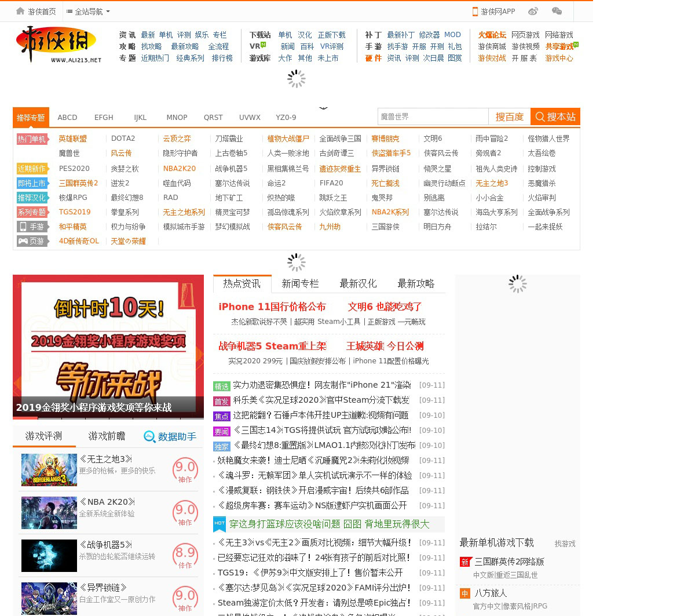This screenshot has height=616, width=695.
Task: Click the red 新 badge beside 三国群英传2网络版
Action: click(x=465, y=562)
